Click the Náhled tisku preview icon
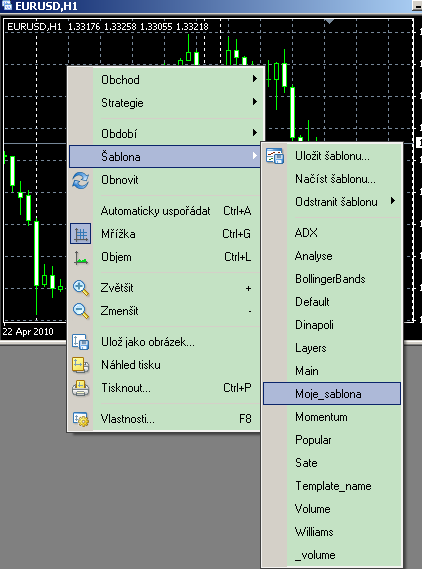The height and width of the screenshot is (569, 422). click(80, 365)
